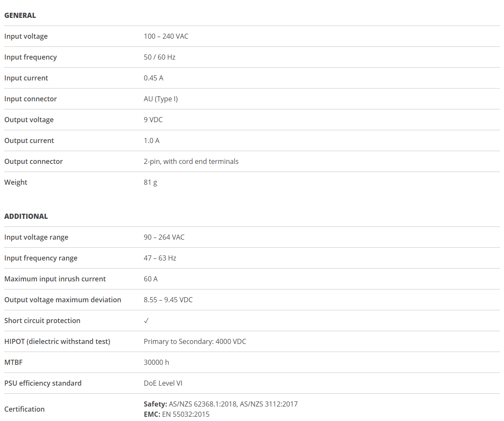Click the AU (Type I) connector value
The width and height of the screenshot is (504, 421).
click(161, 99)
